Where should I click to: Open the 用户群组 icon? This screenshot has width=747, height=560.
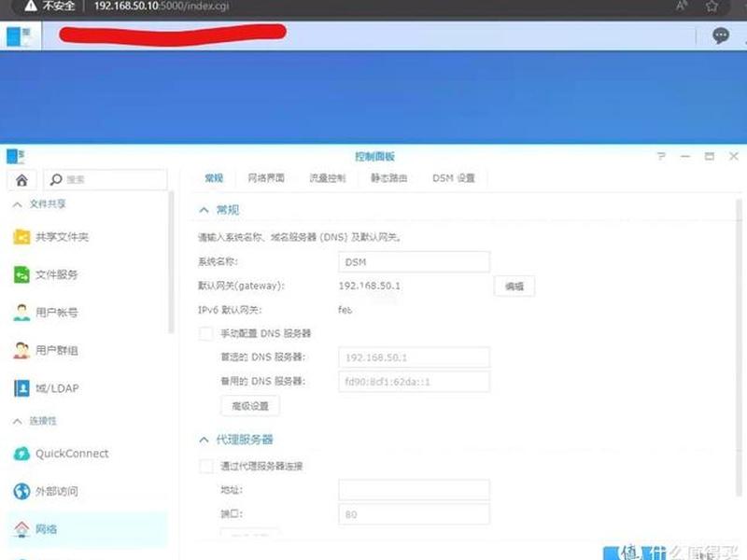pos(21,351)
